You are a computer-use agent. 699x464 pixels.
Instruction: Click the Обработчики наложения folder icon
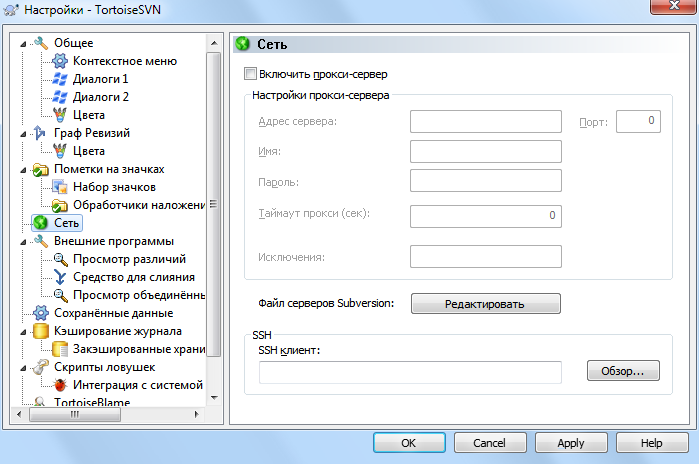[x=60, y=205]
